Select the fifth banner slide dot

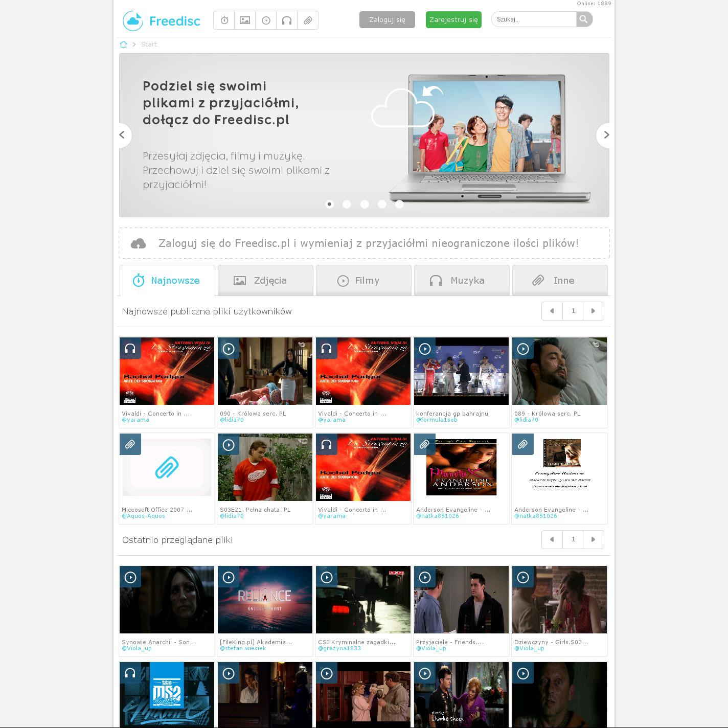click(x=399, y=204)
